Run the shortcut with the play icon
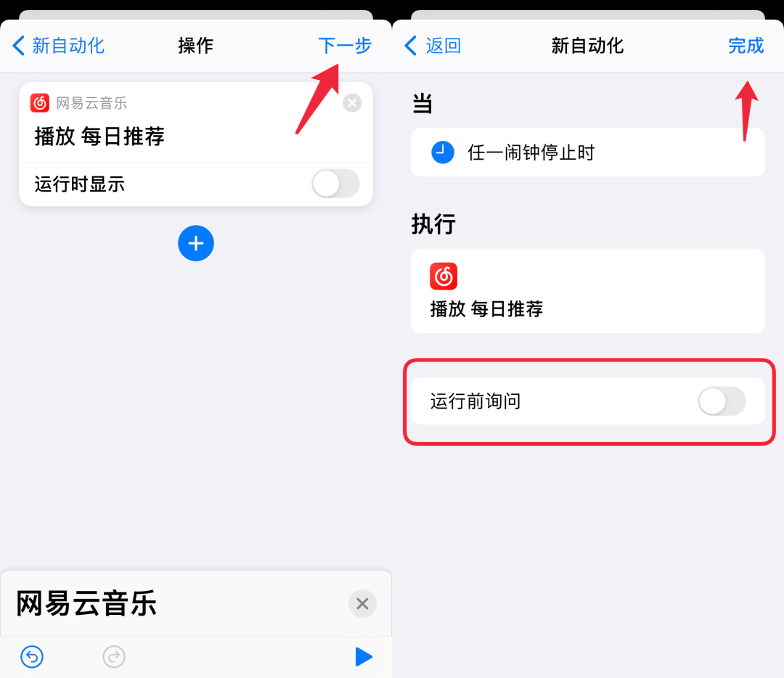 point(364,656)
